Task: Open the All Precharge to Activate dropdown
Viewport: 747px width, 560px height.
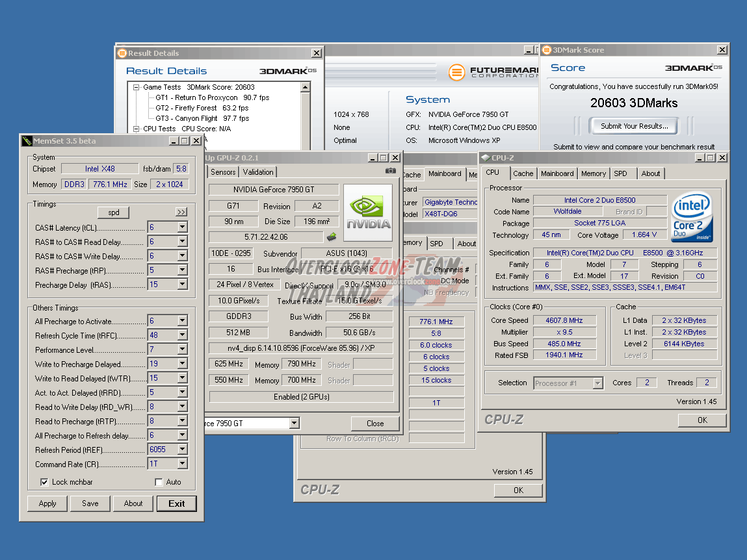Action: click(183, 320)
